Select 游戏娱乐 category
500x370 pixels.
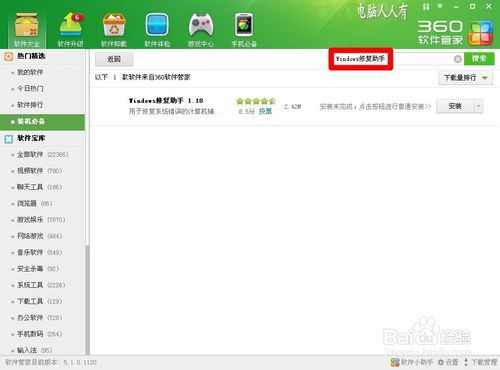coord(41,220)
